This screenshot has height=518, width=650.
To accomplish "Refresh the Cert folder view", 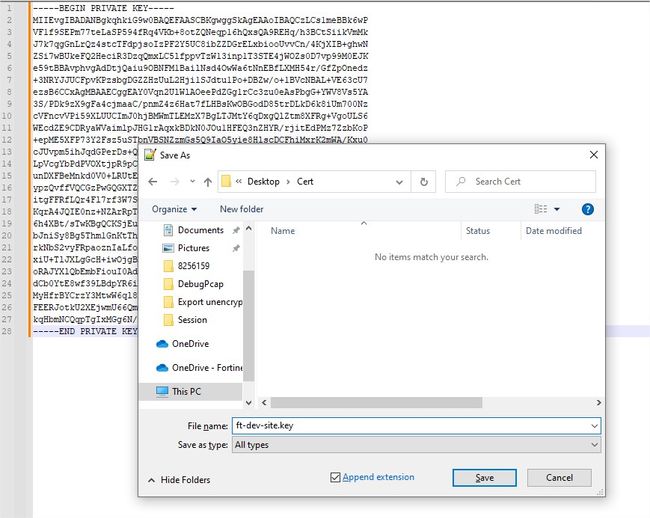I will [x=424, y=182].
